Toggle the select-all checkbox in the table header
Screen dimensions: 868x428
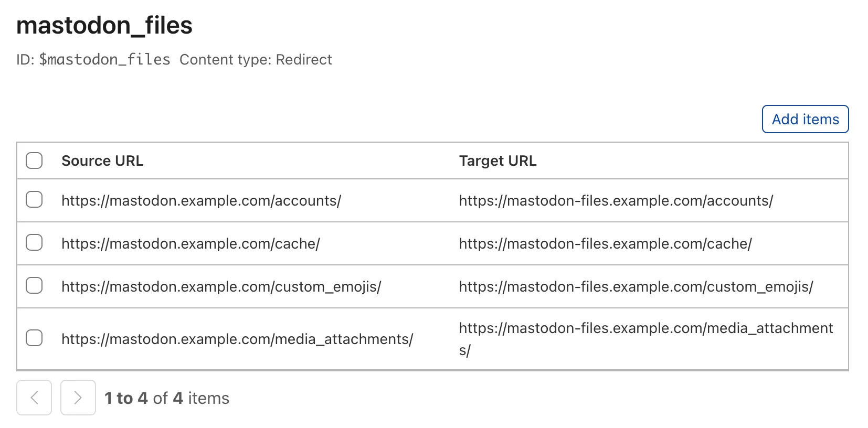point(34,160)
